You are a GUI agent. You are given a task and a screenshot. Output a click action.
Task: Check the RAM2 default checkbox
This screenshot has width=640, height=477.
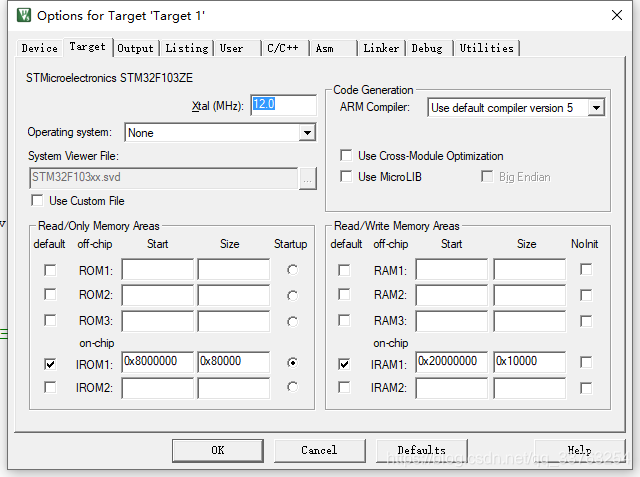pyautogui.click(x=344, y=295)
